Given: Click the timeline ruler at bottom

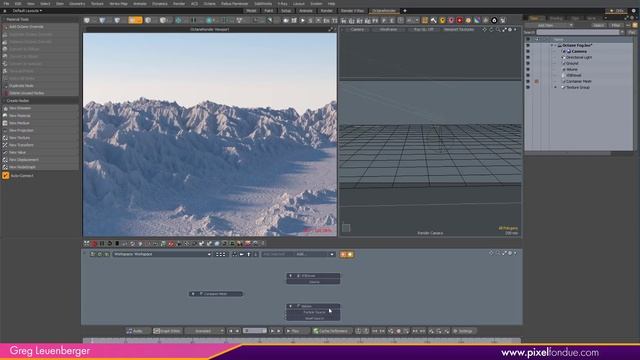Looking at the screenshot, I should click(302, 340).
